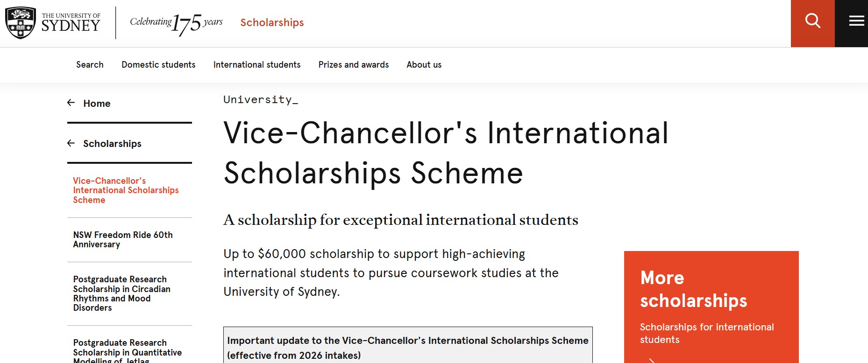The height and width of the screenshot is (363, 868).
Task: Select Scholarships in the sidebar
Action: pyautogui.click(x=112, y=144)
